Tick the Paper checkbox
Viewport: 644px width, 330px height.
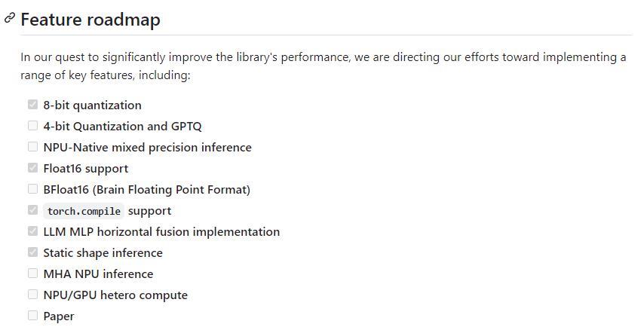32,316
